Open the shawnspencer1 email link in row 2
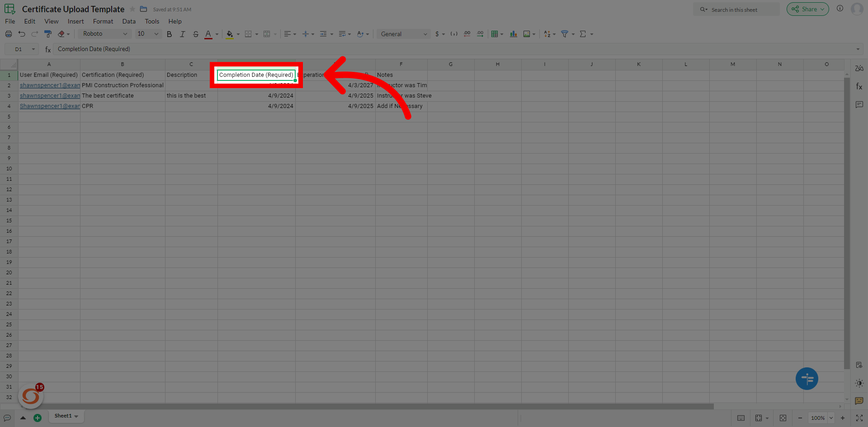Viewport: 868px width, 427px height. pos(50,85)
